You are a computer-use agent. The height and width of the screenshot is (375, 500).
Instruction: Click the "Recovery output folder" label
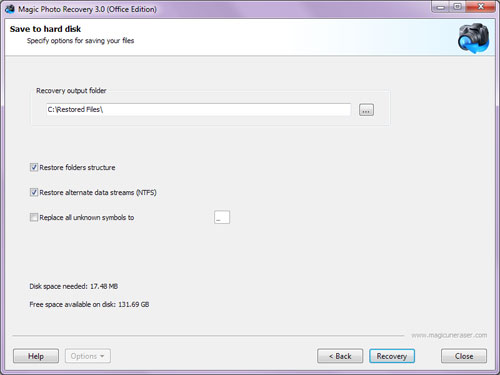click(71, 91)
